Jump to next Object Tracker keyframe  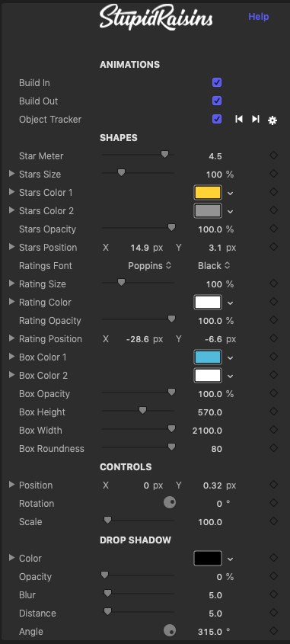(256, 119)
